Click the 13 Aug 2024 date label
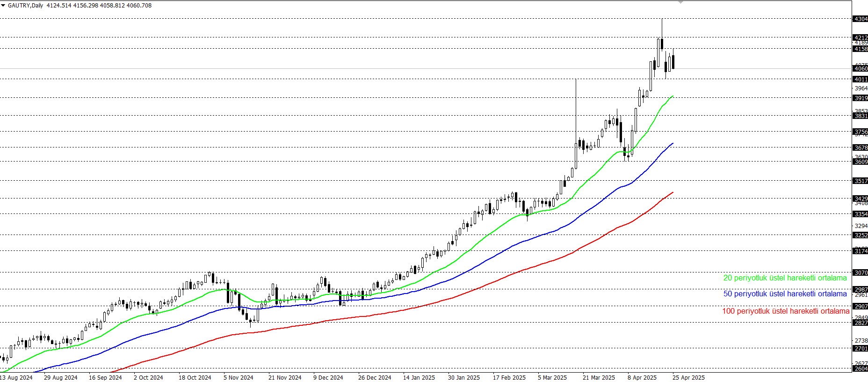This screenshot has height=382, width=868. pyautogui.click(x=16, y=377)
